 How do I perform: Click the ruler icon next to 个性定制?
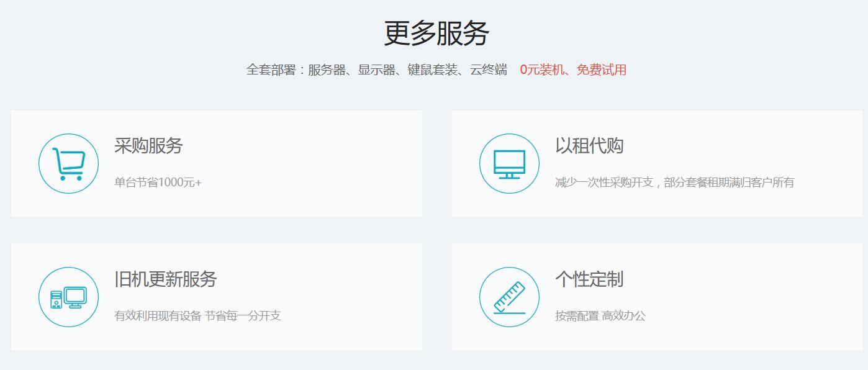tap(509, 297)
